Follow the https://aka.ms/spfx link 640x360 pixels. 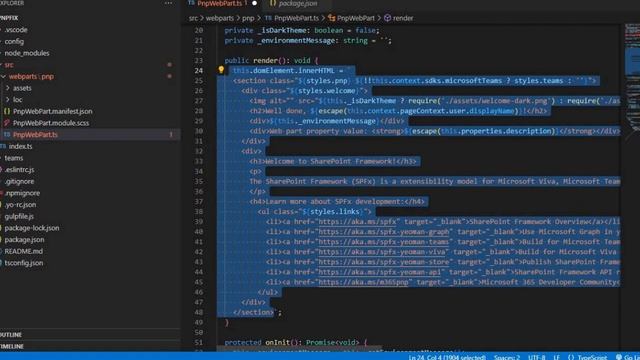[357, 222]
